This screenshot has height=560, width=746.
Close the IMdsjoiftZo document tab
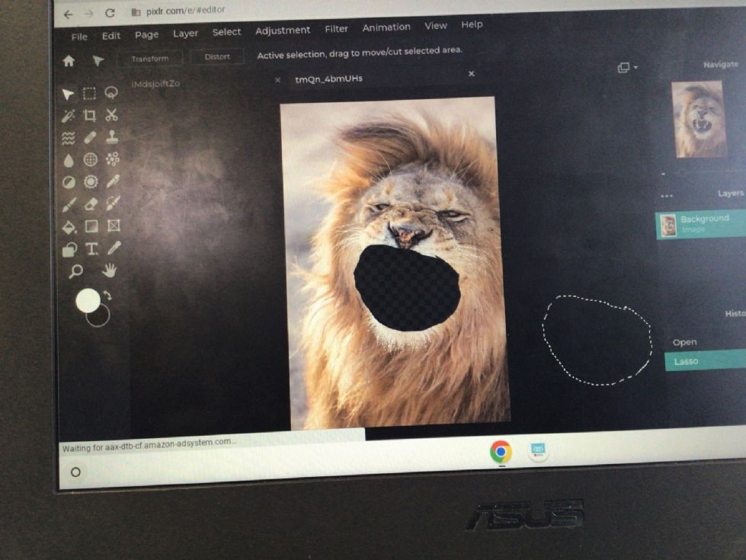coord(278,80)
